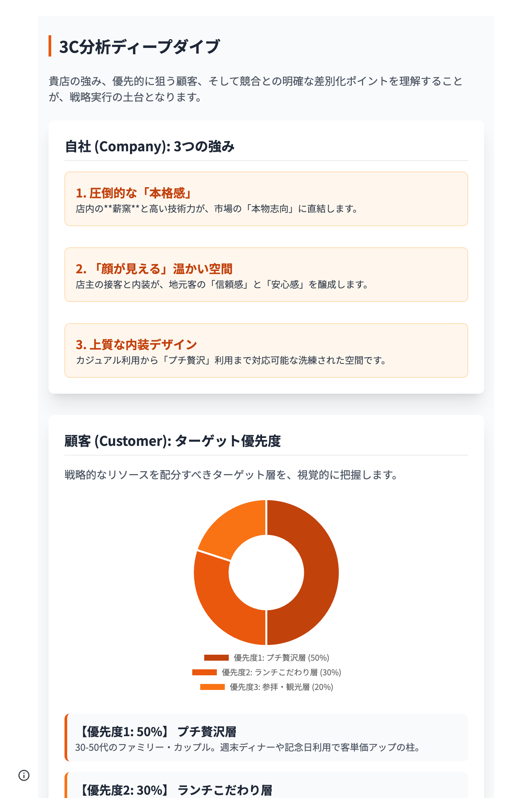Viewport: 532px width, 798px height.
Task: Click the 自社 (Company): 3つの強み section heading
Action: pyautogui.click(x=150, y=147)
